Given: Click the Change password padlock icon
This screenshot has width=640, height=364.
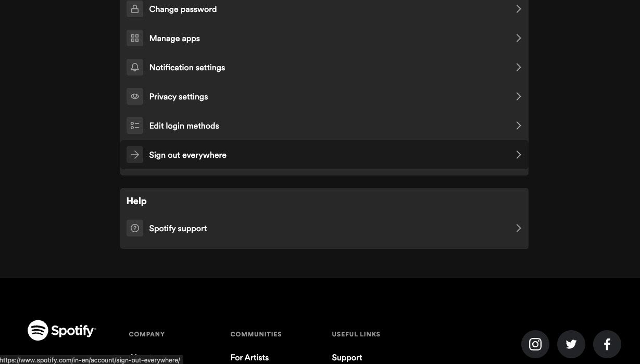Looking at the screenshot, I should click(134, 9).
